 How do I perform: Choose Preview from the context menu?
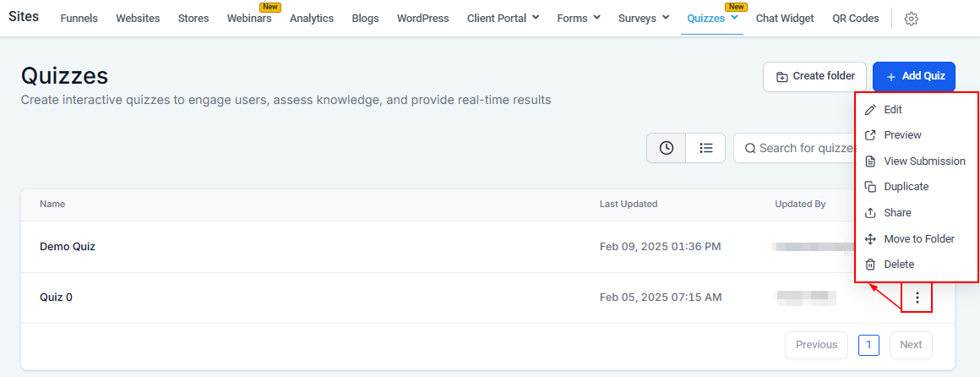click(902, 135)
